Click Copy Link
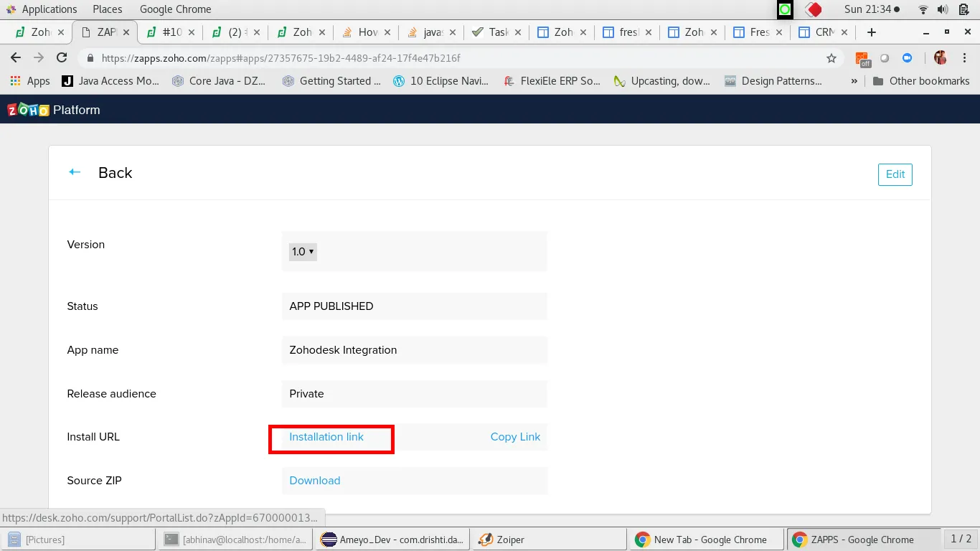980x551 pixels. click(x=515, y=437)
